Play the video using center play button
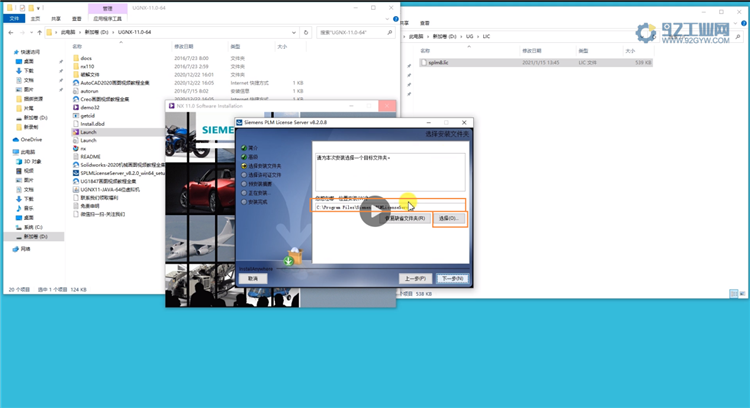Screen dimensions: 750x408 375,211
